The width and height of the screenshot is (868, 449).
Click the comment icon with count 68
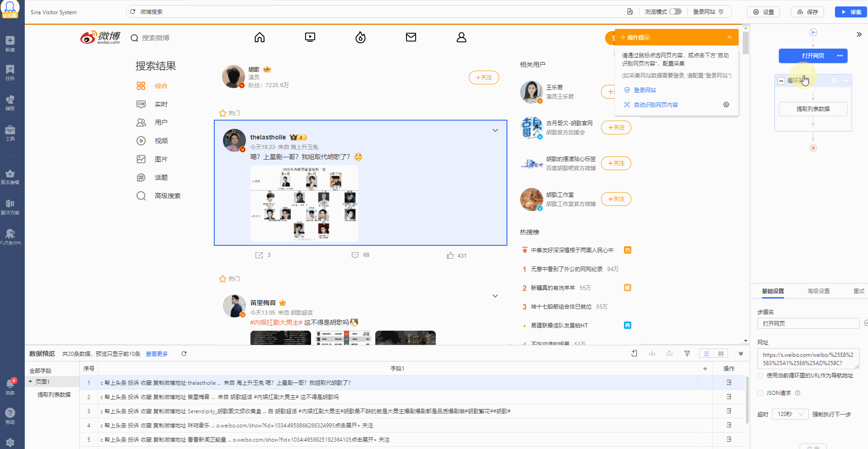coord(355,255)
